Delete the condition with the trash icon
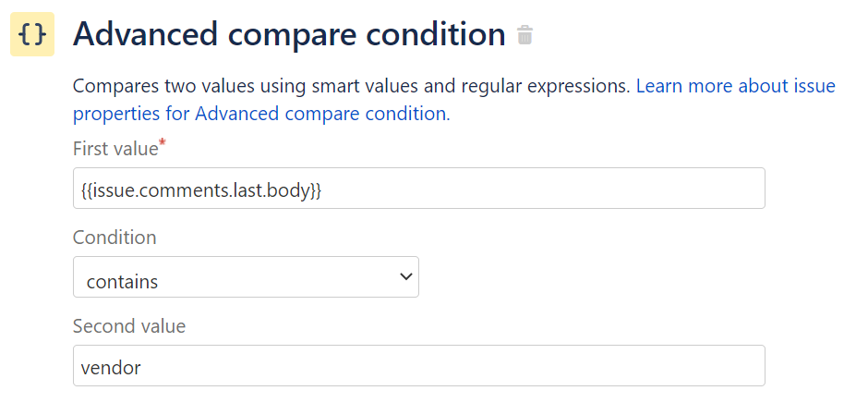 [524, 36]
